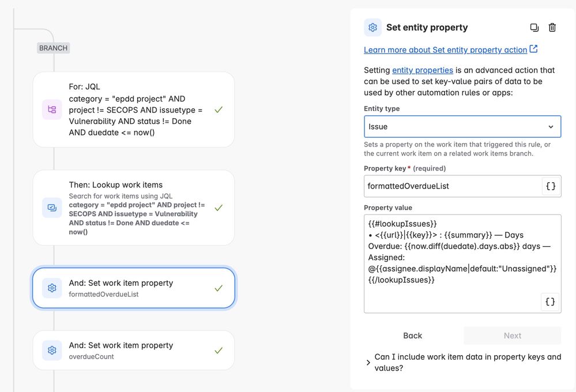Expand 'Can I include work item data' section
This screenshot has width=576, height=392.
463,362
